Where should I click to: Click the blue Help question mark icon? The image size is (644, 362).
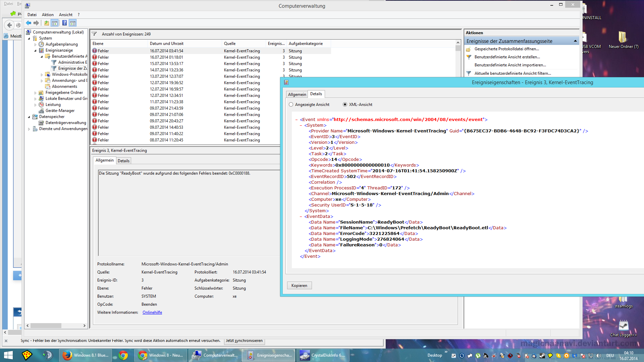pos(64,23)
